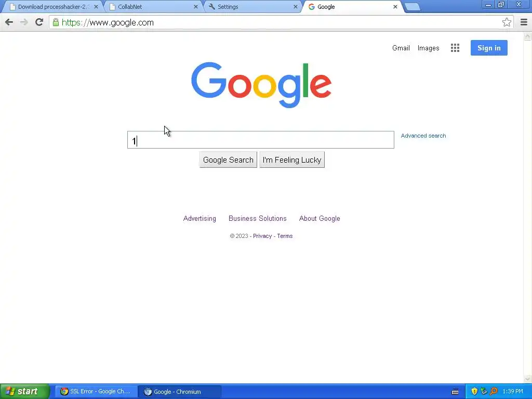Switch to the Settings tab

coord(253,7)
